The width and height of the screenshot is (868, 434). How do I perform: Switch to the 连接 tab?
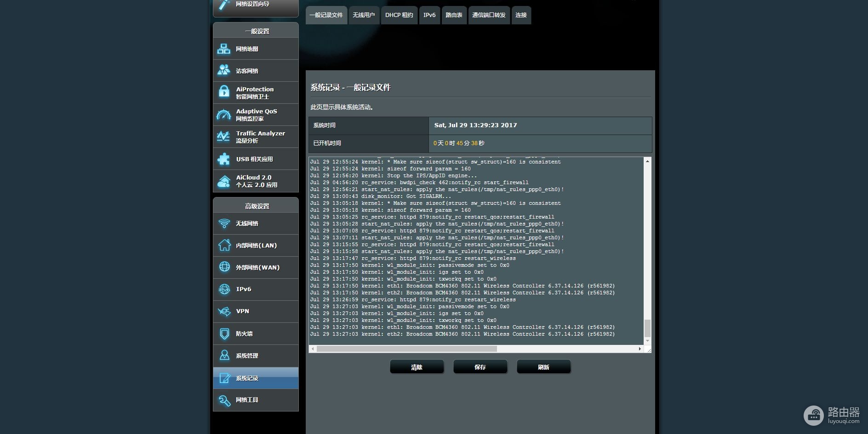(521, 15)
